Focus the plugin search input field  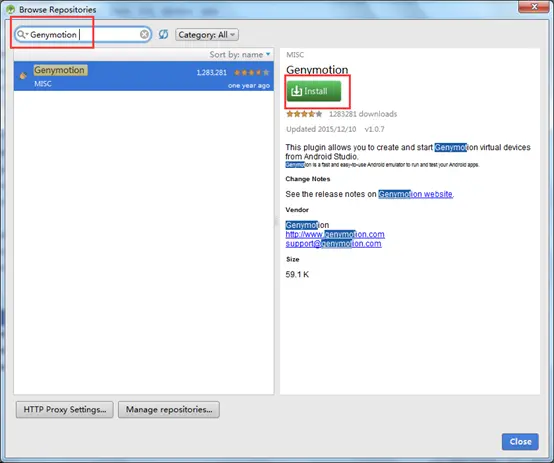(83, 34)
